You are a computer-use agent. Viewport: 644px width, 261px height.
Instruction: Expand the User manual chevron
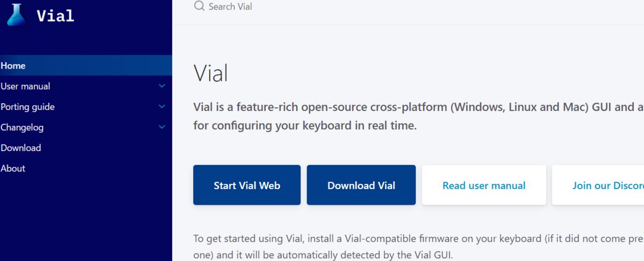pyautogui.click(x=162, y=86)
